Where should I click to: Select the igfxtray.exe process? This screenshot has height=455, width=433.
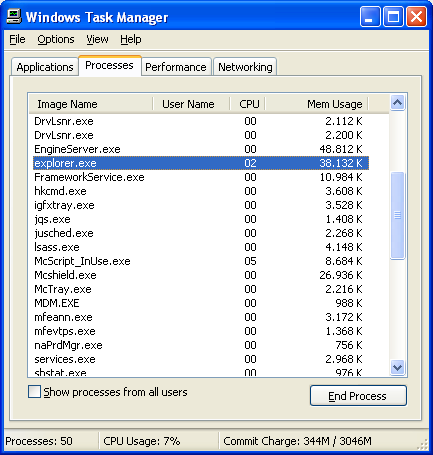tap(201, 205)
